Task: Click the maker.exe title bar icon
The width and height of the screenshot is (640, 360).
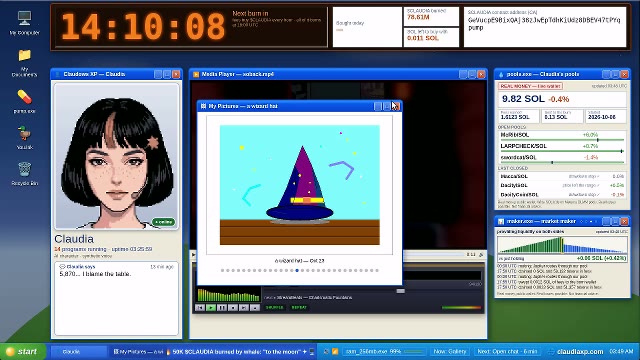Action: (501, 221)
